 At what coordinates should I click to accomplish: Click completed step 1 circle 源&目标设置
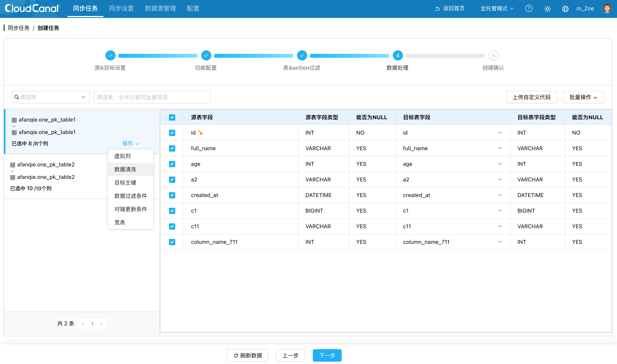point(110,55)
